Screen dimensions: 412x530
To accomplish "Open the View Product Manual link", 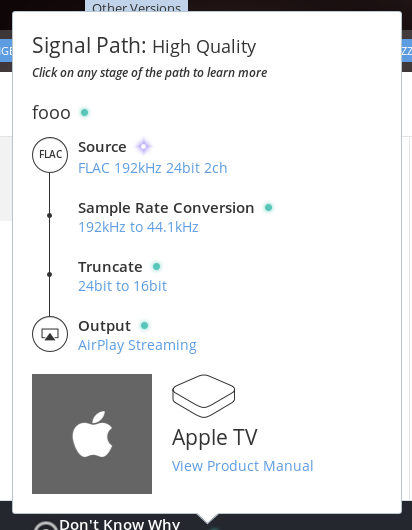I will [x=243, y=466].
